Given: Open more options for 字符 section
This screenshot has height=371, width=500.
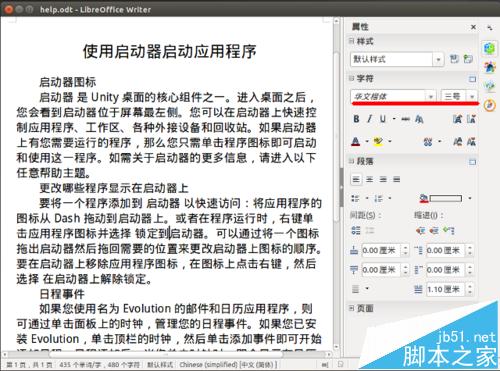Looking at the screenshot, I should tap(472, 79).
